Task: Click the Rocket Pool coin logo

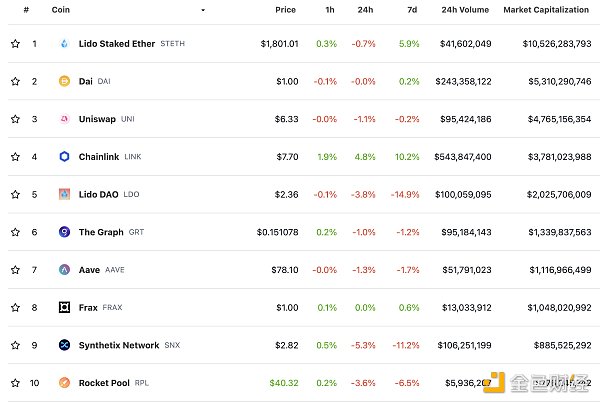Action: point(65,382)
